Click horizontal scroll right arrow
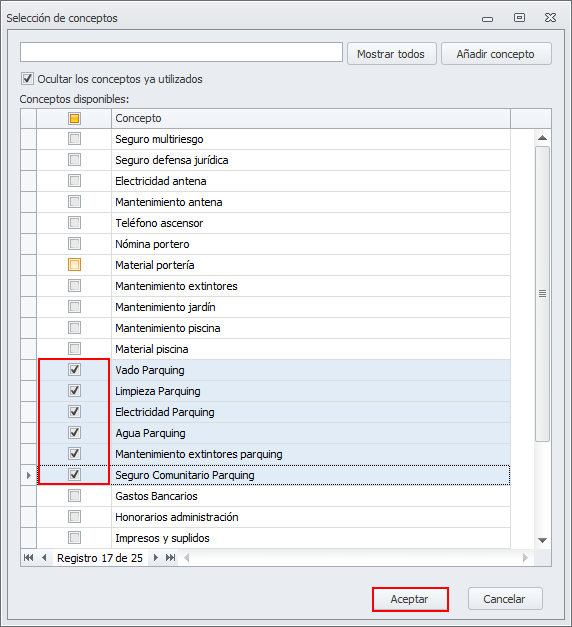 tap(525, 557)
